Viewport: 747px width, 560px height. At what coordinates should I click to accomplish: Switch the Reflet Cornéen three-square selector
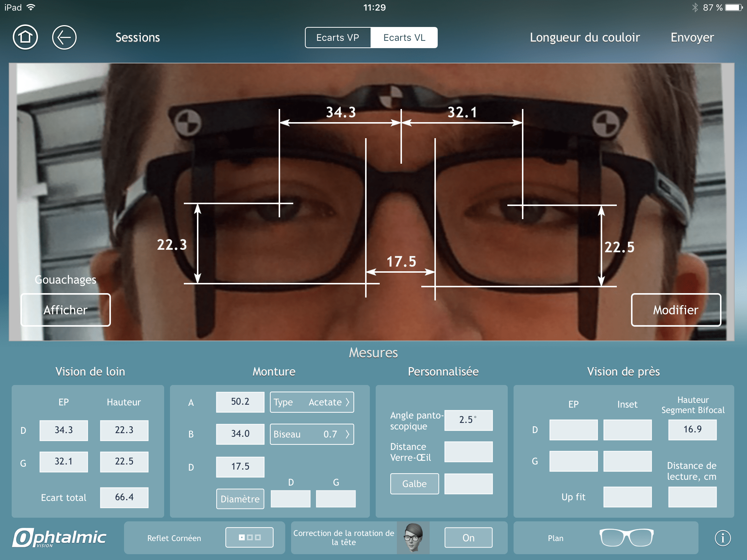pos(249,537)
